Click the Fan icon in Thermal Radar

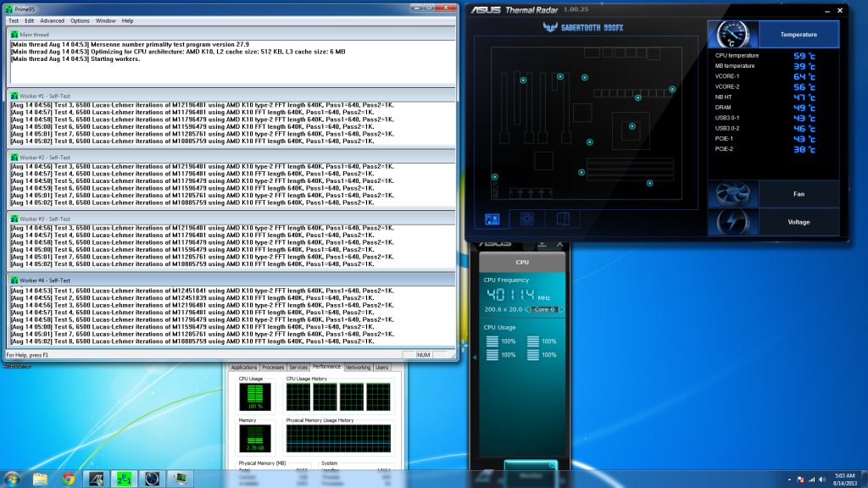pyautogui.click(x=732, y=194)
